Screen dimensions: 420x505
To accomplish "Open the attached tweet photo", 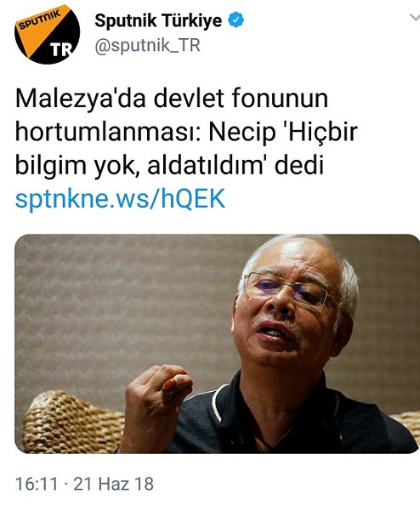I will [x=217, y=344].
